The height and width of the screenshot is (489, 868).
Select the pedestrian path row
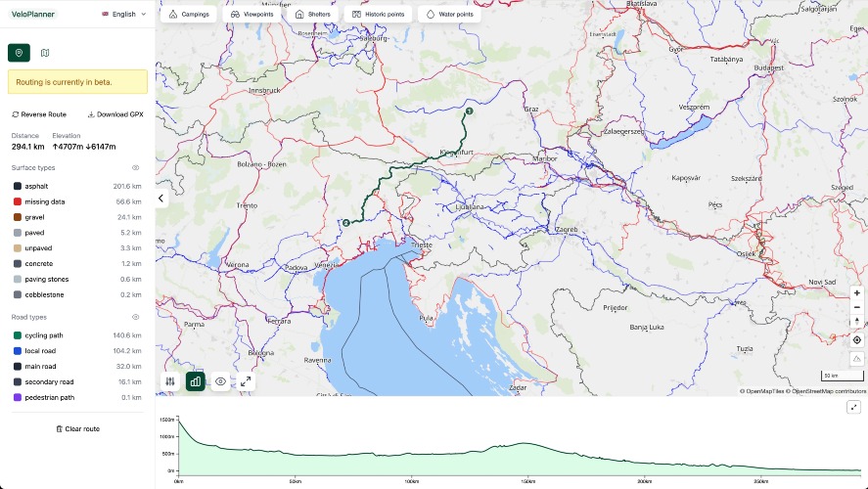click(77, 397)
